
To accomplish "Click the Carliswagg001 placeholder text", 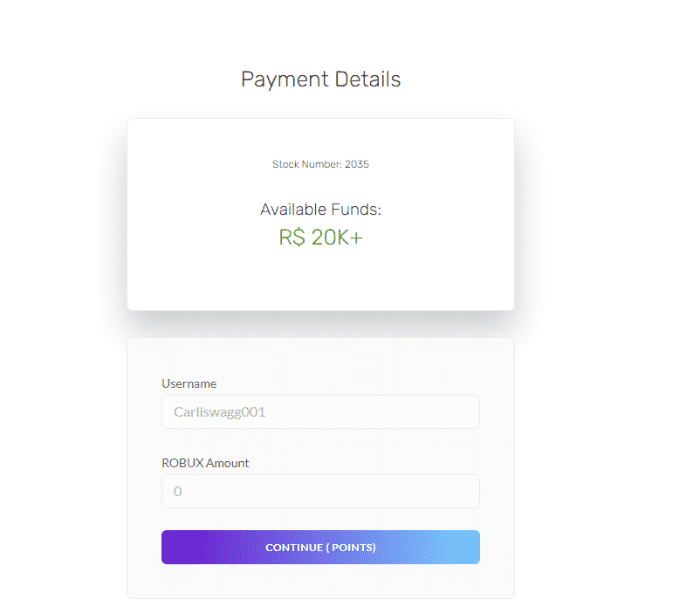I will click(219, 412).
